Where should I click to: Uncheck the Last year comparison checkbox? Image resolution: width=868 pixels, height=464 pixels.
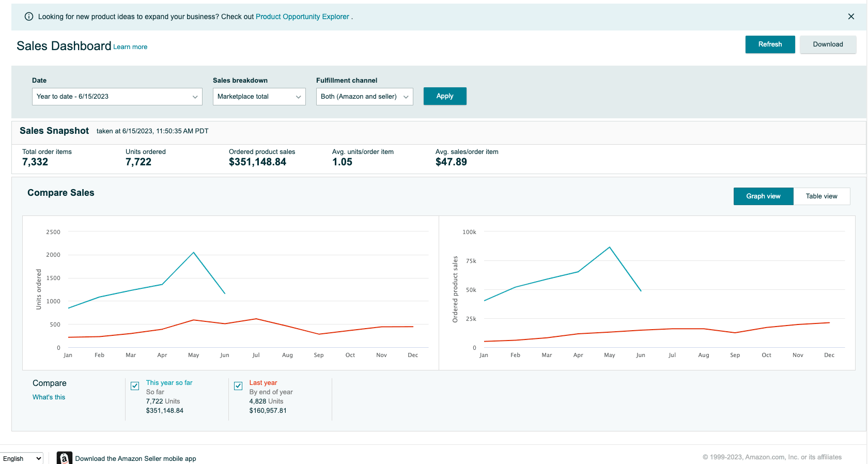click(x=238, y=386)
